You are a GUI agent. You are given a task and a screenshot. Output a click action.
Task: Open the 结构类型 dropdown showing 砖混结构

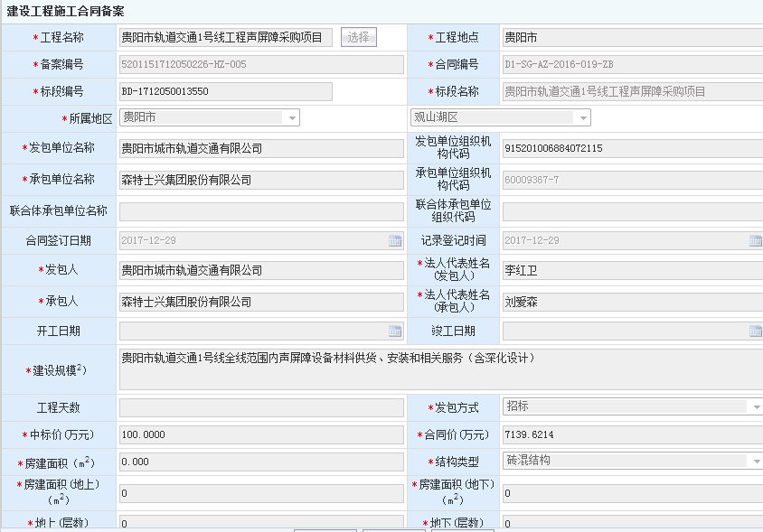(756, 462)
